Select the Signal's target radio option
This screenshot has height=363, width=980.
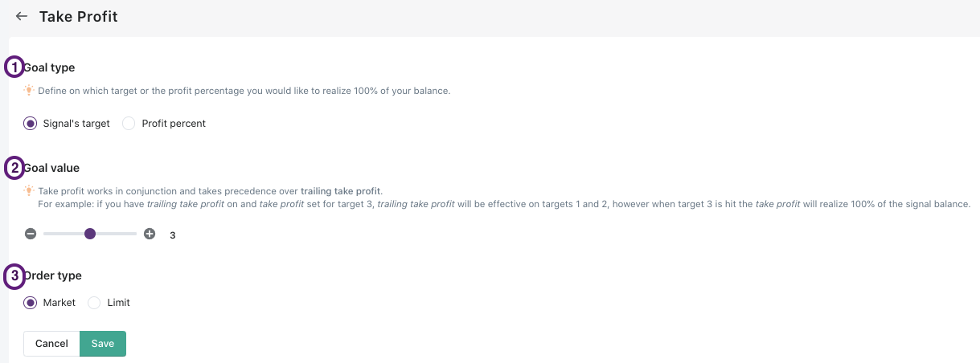point(31,124)
